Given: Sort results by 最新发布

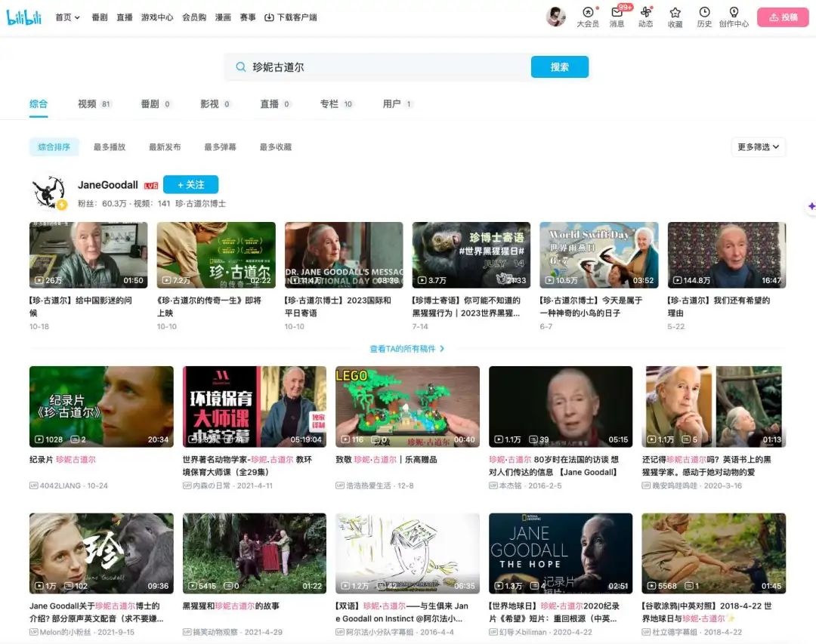Looking at the screenshot, I should [165, 147].
